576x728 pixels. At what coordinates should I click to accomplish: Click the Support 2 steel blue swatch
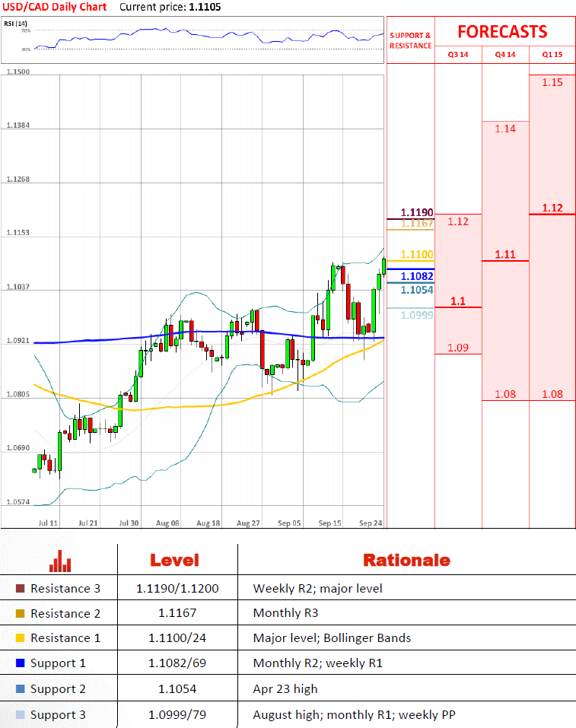pyautogui.click(x=20, y=688)
